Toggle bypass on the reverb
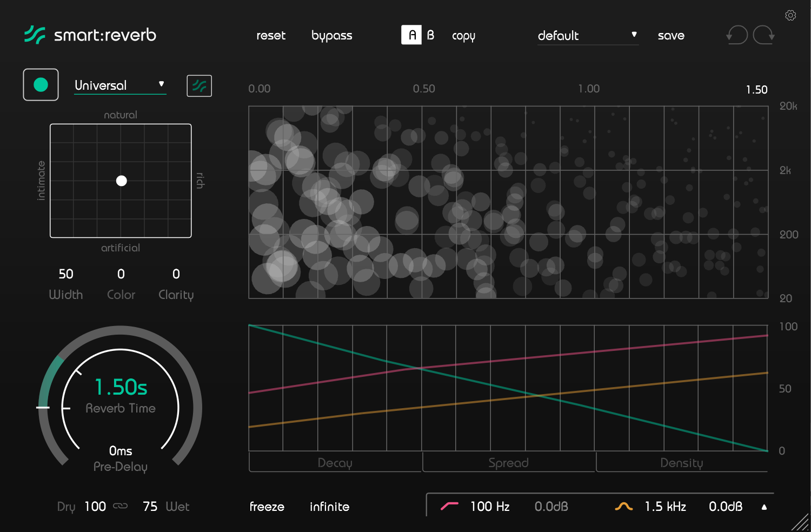Viewport: 811px width, 532px height. (x=332, y=36)
